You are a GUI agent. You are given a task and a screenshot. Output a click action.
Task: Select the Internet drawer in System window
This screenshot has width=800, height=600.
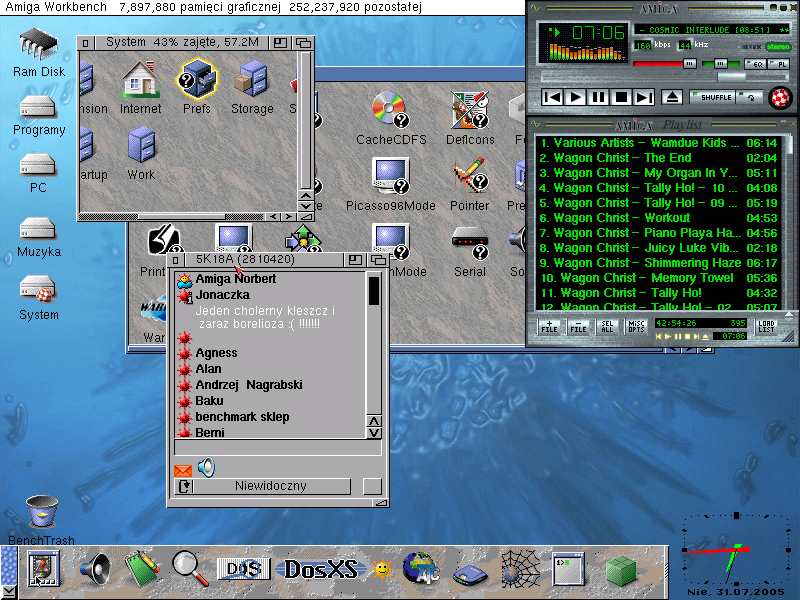139,79
